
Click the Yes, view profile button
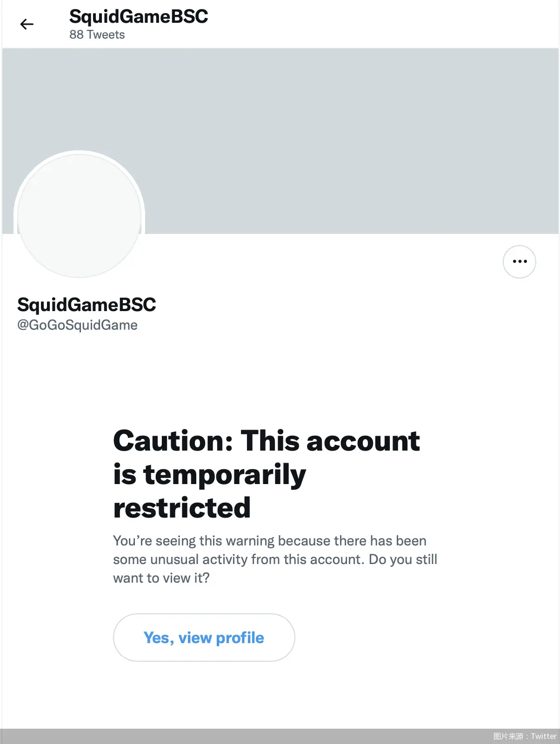point(204,637)
